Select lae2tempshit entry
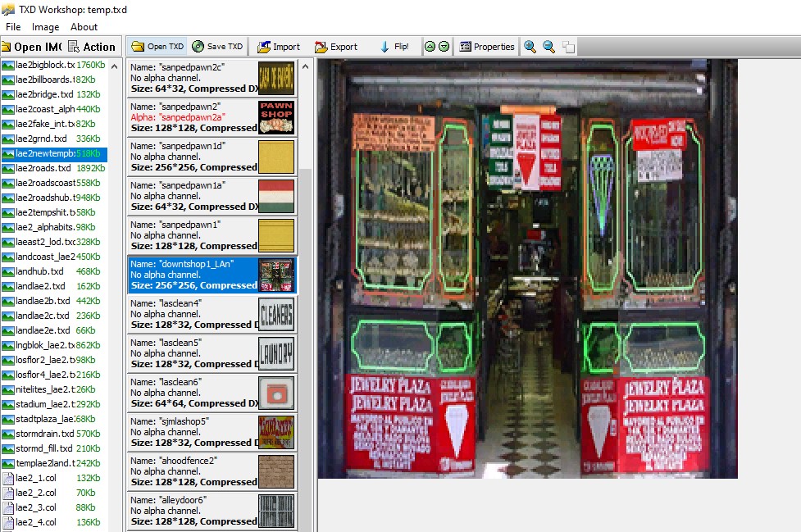 tap(54, 212)
